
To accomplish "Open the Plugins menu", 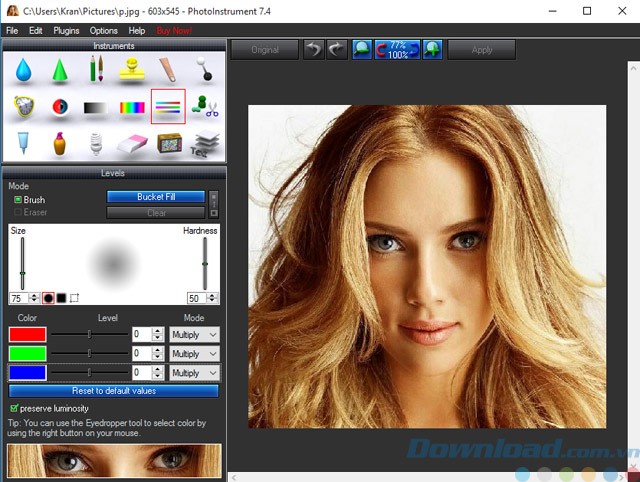I will 66,31.
